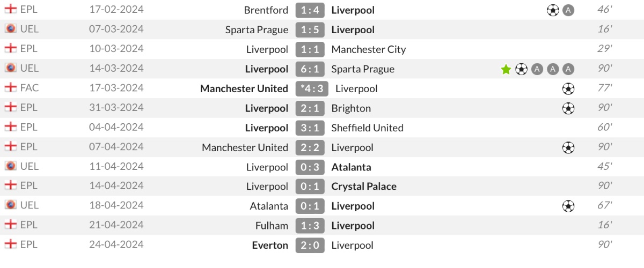Open the Crystal Palace team link
The height and width of the screenshot is (268, 644).
click(364, 187)
